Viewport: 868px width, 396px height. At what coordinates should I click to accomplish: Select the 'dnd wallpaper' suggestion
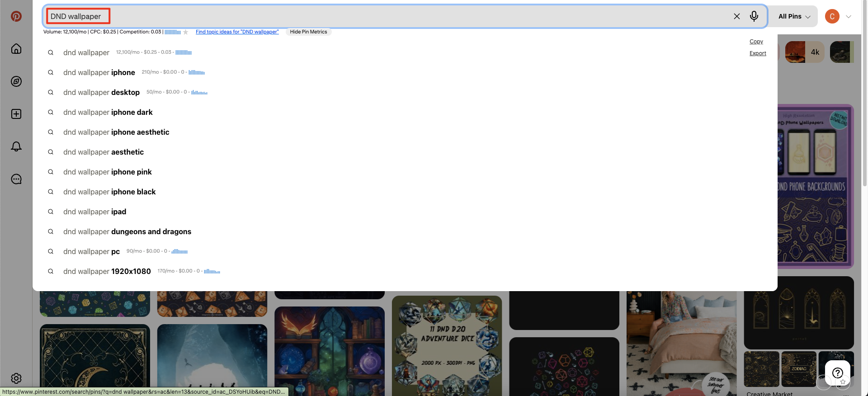[86, 52]
